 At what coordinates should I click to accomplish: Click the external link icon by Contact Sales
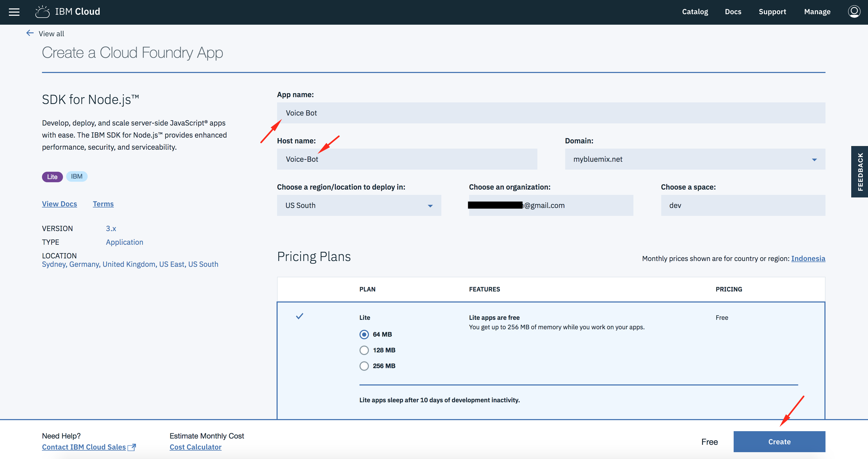coord(132,447)
